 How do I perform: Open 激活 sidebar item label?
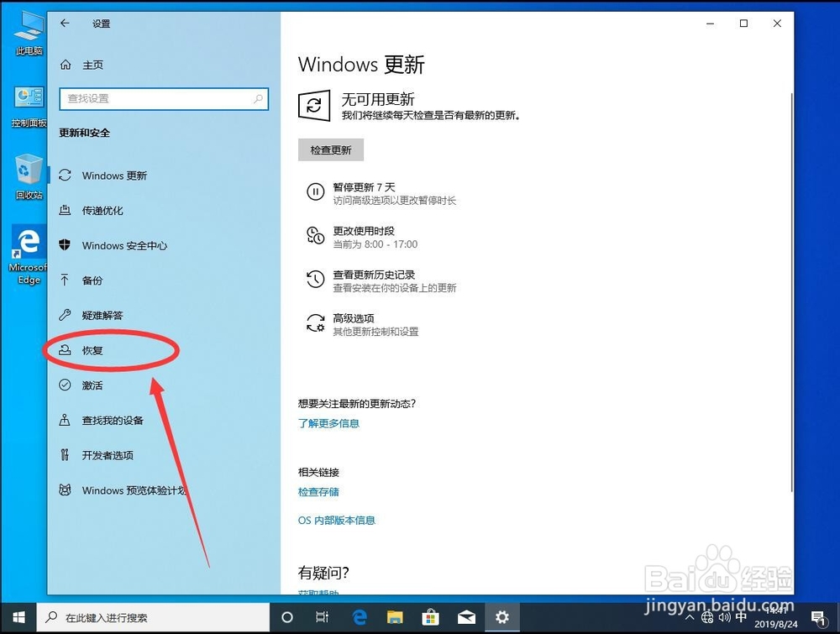point(92,385)
